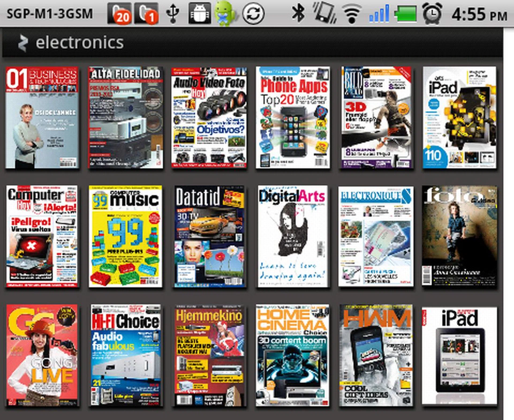514x420 pixels.
Task: Tap the alarm clock status icon
Action: coord(432,13)
